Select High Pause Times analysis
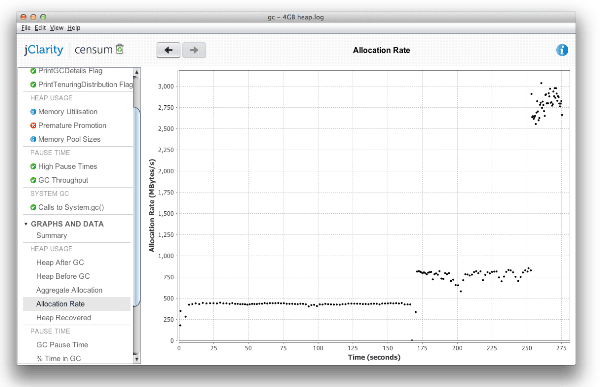Viewport: 600px width, 387px height. (68, 166)
